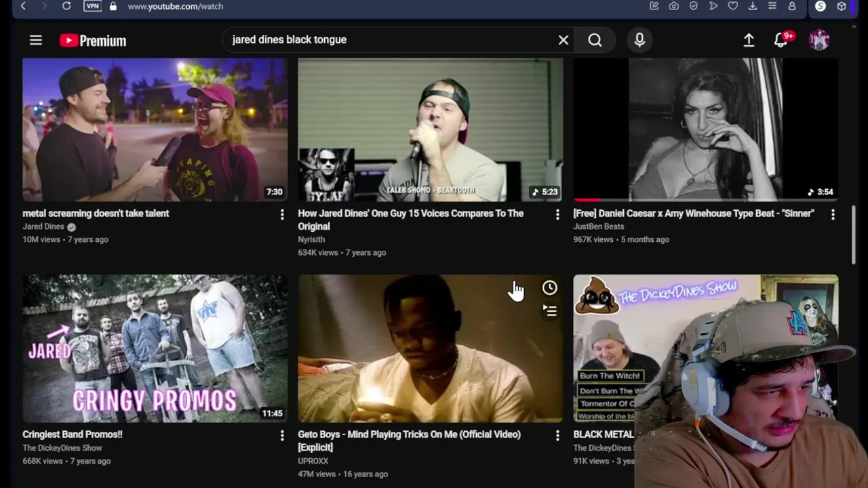The width and height of the screenshot is (868, 488).
Task: Take a snapshot with camera icon
Action: 673,6
